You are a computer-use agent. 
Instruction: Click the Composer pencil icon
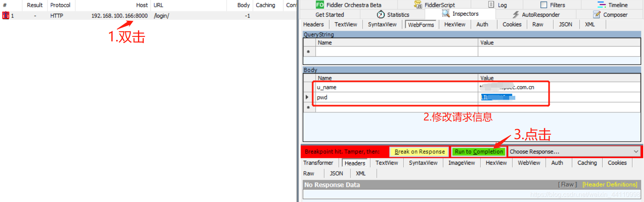[x=597, y=15]
